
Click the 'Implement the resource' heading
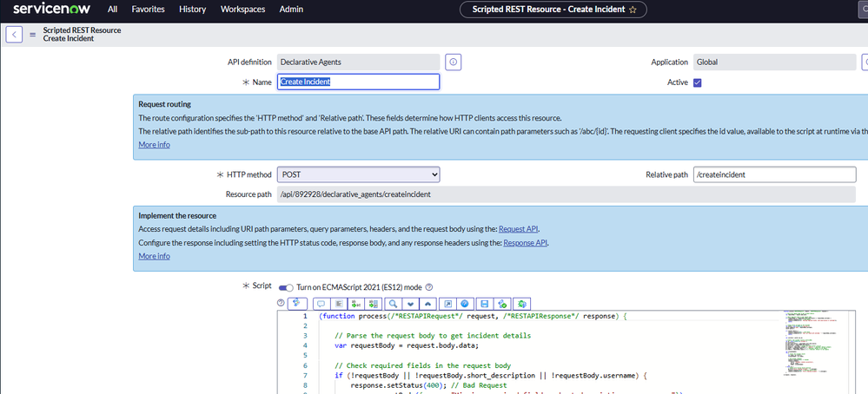click(x=177, y=215)
